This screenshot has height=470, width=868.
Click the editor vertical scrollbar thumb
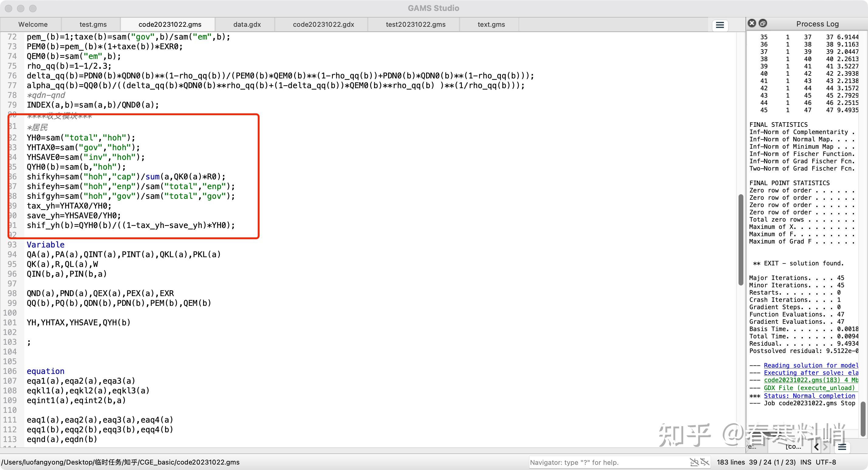(741, 239)
